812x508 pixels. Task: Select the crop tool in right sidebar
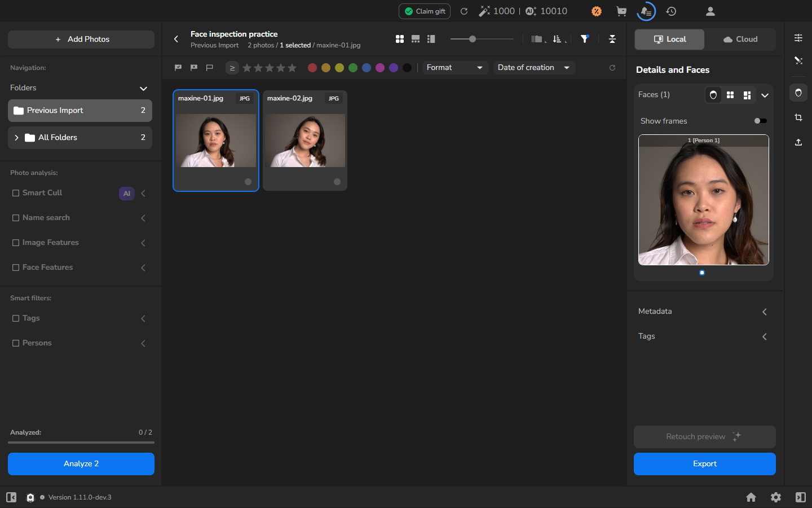pos(798,117)
